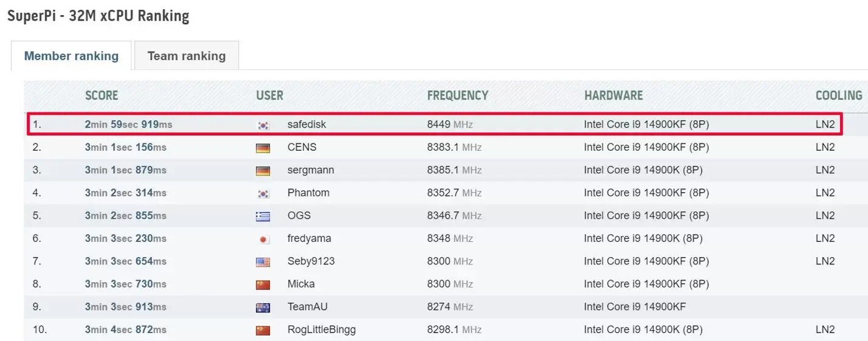Select the 8352.7 MHz frequency value
This screenshot has width=868, height=341.
(455, 193)
